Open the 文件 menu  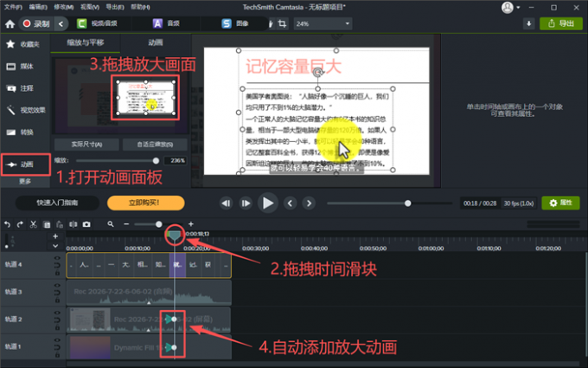click(x=13, y=7)
